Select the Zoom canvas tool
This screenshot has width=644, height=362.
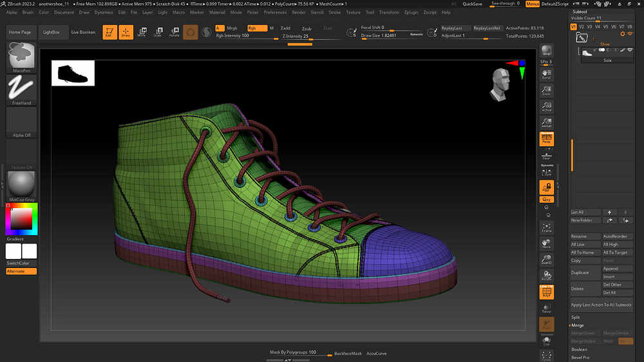(x=546, y=90)
